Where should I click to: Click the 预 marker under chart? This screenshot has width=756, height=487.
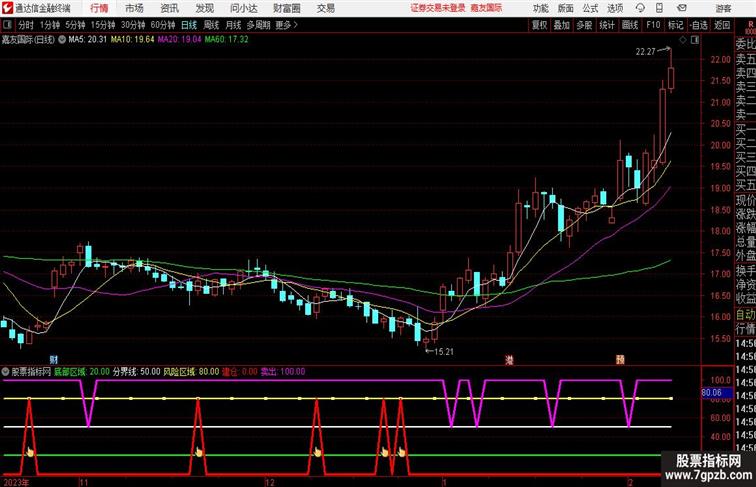point(621,360)
